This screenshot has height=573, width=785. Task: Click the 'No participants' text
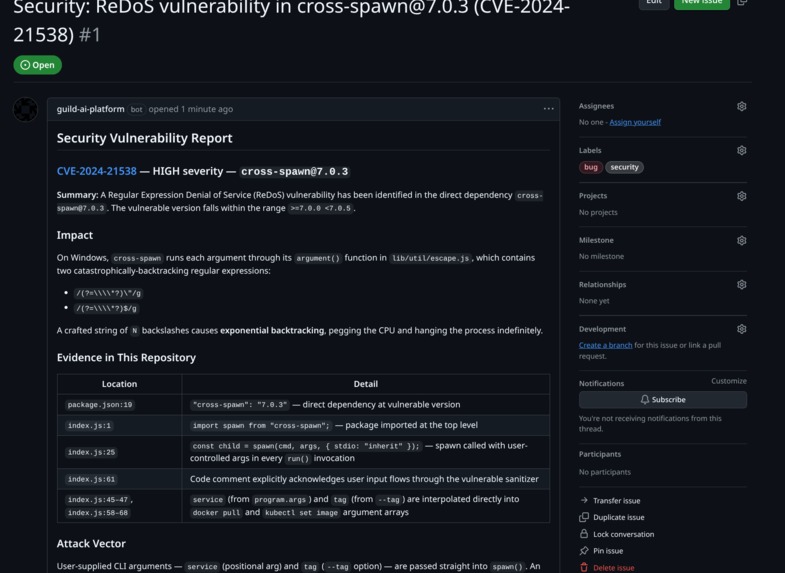click(604, 472)
